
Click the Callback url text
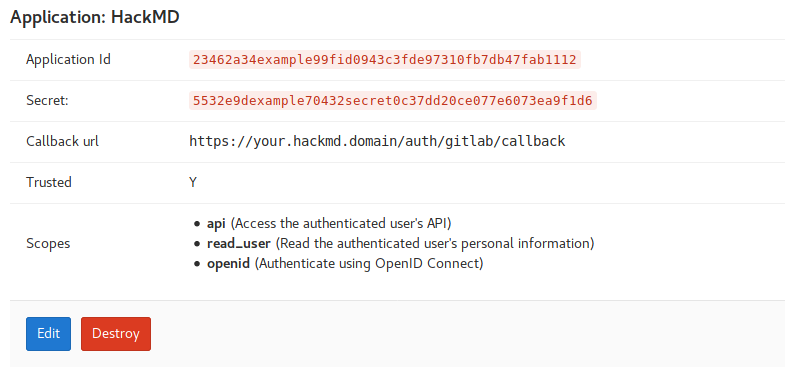377,141
